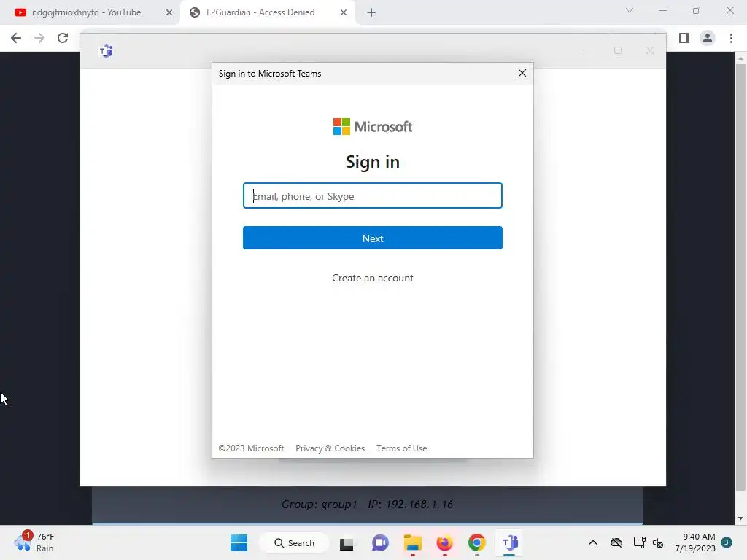Screen dimensions: 747x560
Task: Open the notification count badge
Action: (727, 542)
